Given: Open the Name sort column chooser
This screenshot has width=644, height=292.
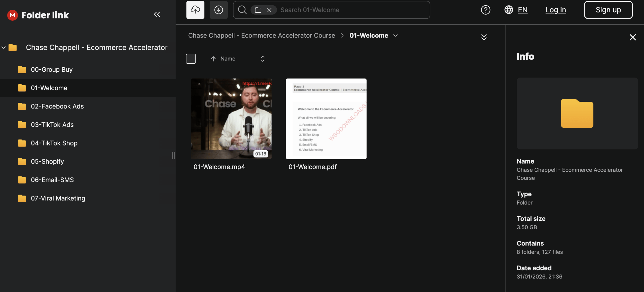Looking at the screenshot, I should tap(262, 59).
